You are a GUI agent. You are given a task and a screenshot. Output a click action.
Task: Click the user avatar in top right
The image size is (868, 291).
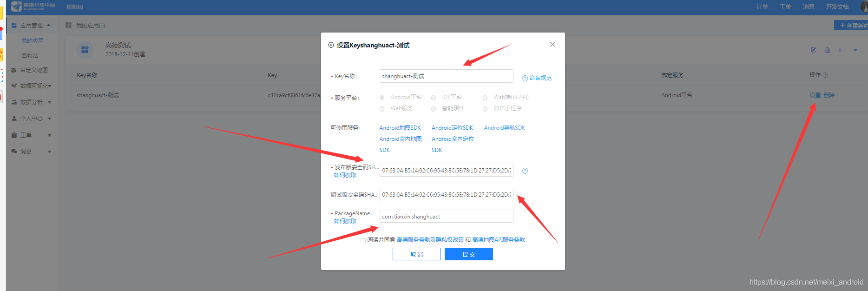[x=864, y=7]
